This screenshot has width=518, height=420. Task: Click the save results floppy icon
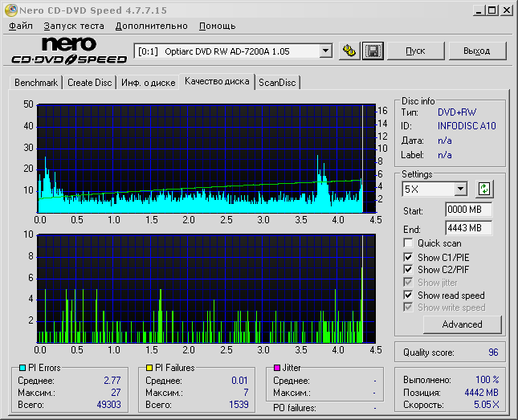[372, 51]
